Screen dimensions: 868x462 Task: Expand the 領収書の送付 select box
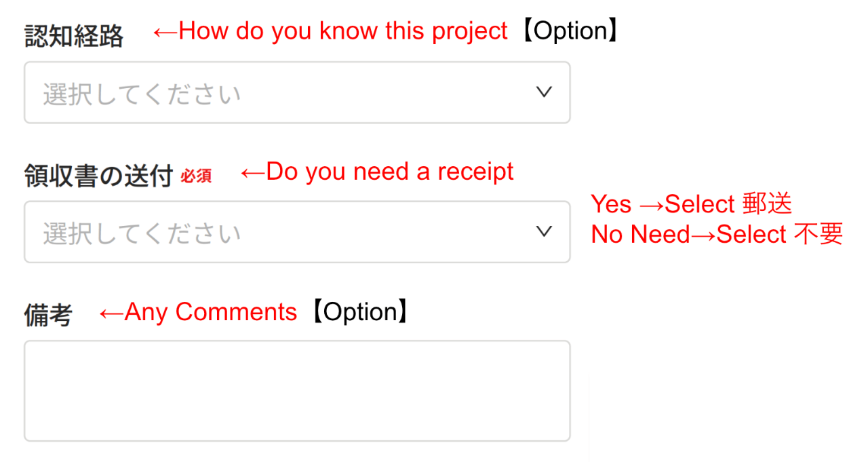tap(297, 232)
